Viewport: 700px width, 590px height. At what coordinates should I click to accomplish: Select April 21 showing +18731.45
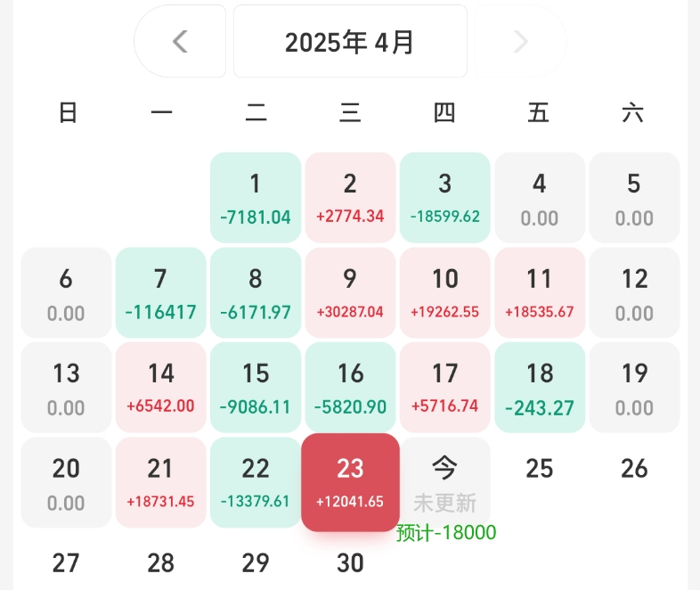pos(160,482)
